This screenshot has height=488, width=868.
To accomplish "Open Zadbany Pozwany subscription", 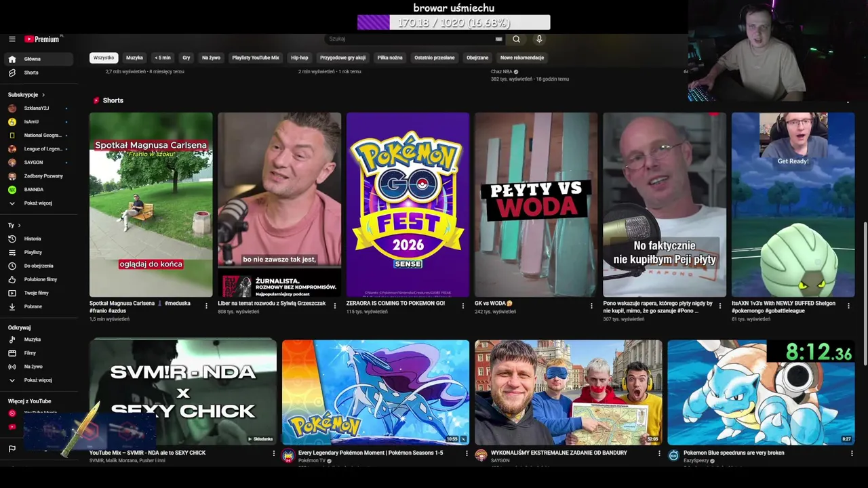I will coord(40,176).
